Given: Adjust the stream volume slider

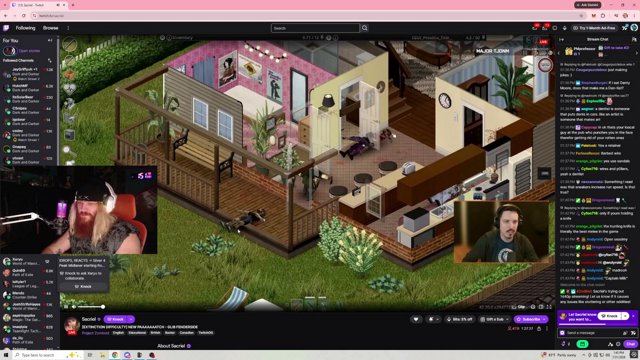Looking at the screenshot, I should click(x=91, y=307).
